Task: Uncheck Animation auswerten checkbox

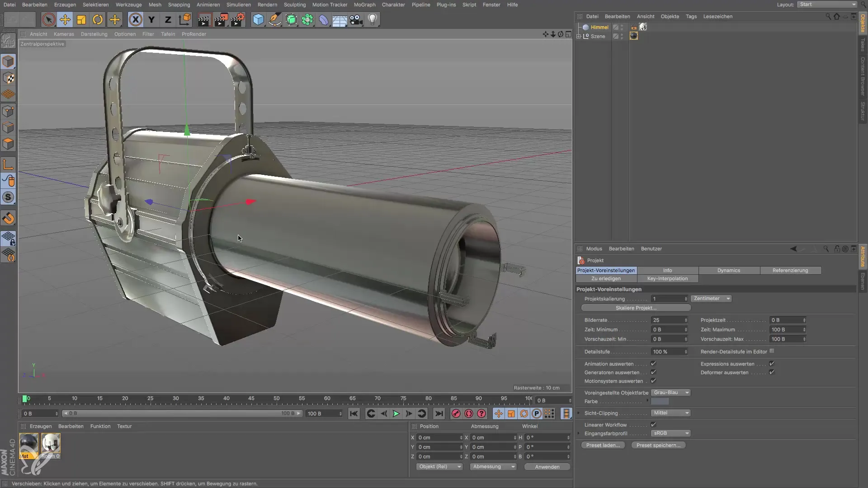Action: (x=653, y=364)
